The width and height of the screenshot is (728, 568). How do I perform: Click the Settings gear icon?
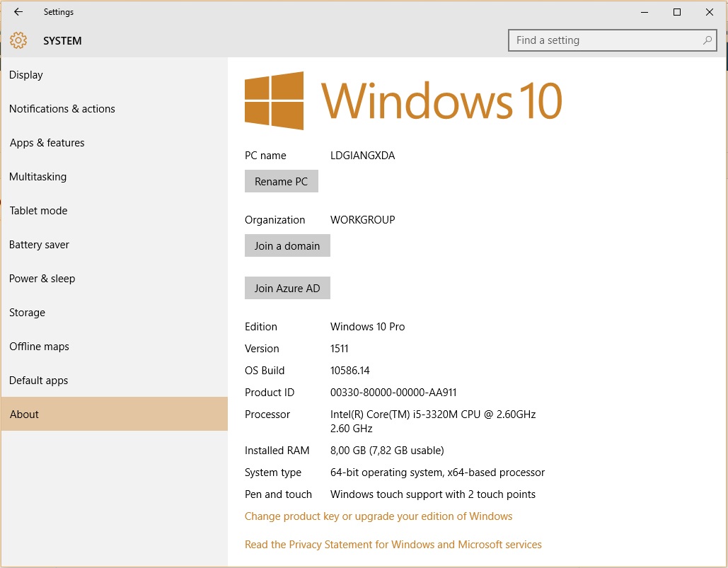tap(18, 40)
